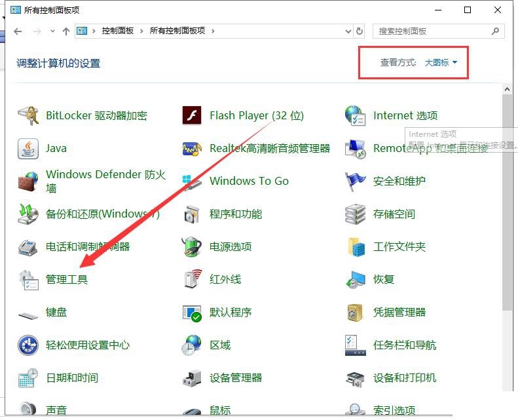The height and width of the screenshot is (420, 518).
Task: Open the Realtek高清晰音频管理器 icon
Action: click(192, 149)
